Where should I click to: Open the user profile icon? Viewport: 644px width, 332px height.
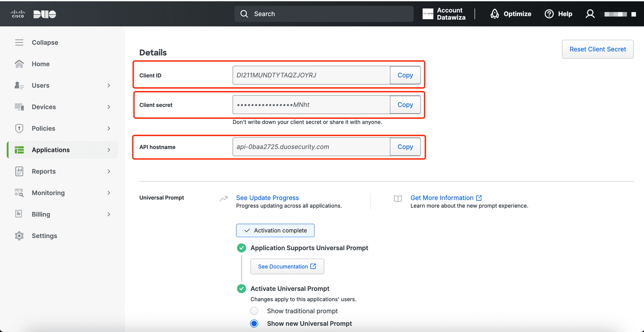coord(590,14)
